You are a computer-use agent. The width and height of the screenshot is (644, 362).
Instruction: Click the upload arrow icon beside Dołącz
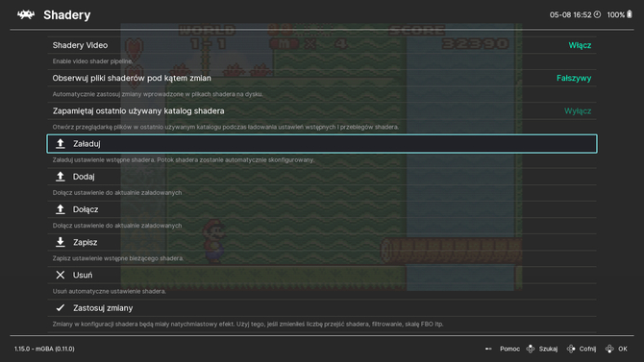[x=61, y=209]
